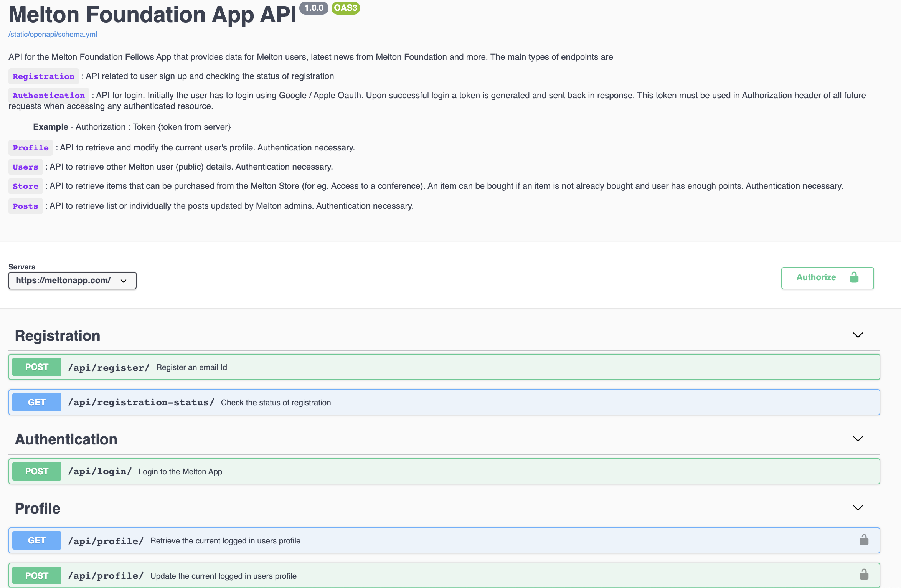Toggle the Profile tag in description
This screenshot has height=588, width=901.
pyautogui.click(x=30, y=147)
